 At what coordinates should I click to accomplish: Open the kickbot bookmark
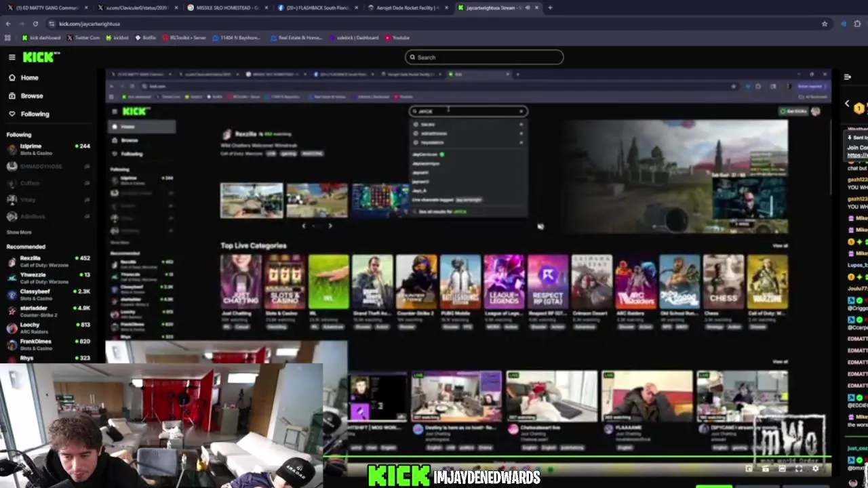(117, 38)
